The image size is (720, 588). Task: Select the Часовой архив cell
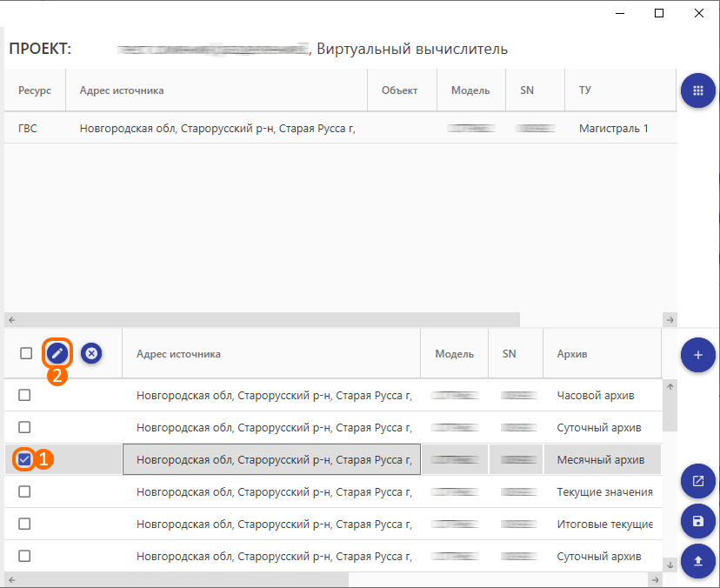(x=602, y=395)
